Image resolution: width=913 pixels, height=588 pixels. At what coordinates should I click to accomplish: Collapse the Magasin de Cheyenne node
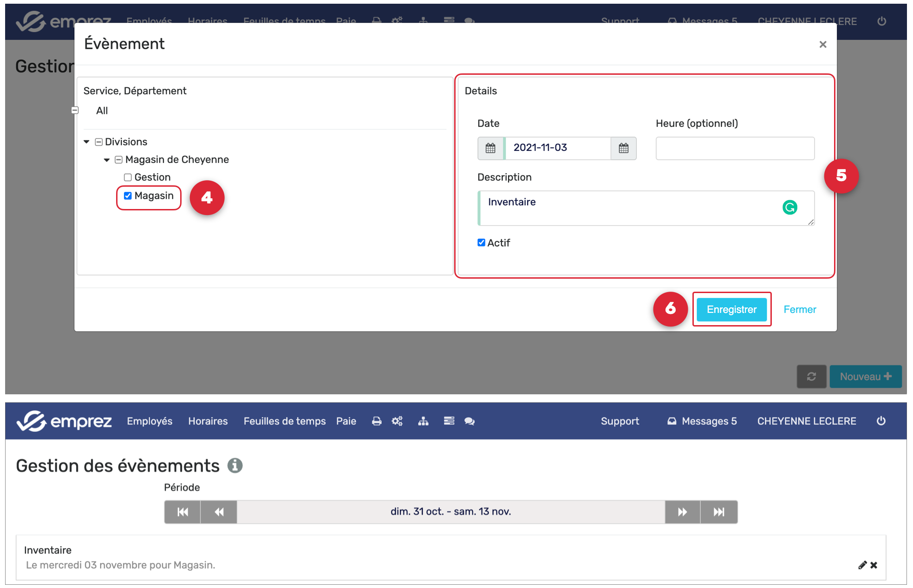pos(107,160)
